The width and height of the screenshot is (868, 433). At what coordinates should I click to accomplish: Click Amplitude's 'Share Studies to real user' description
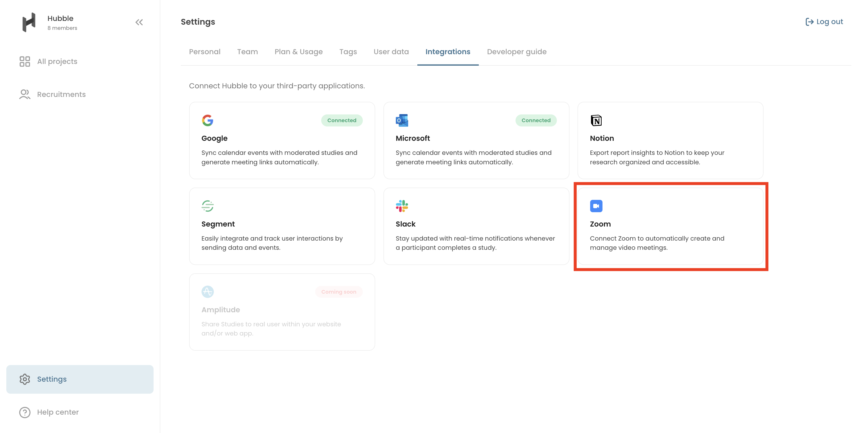(271, 329)
